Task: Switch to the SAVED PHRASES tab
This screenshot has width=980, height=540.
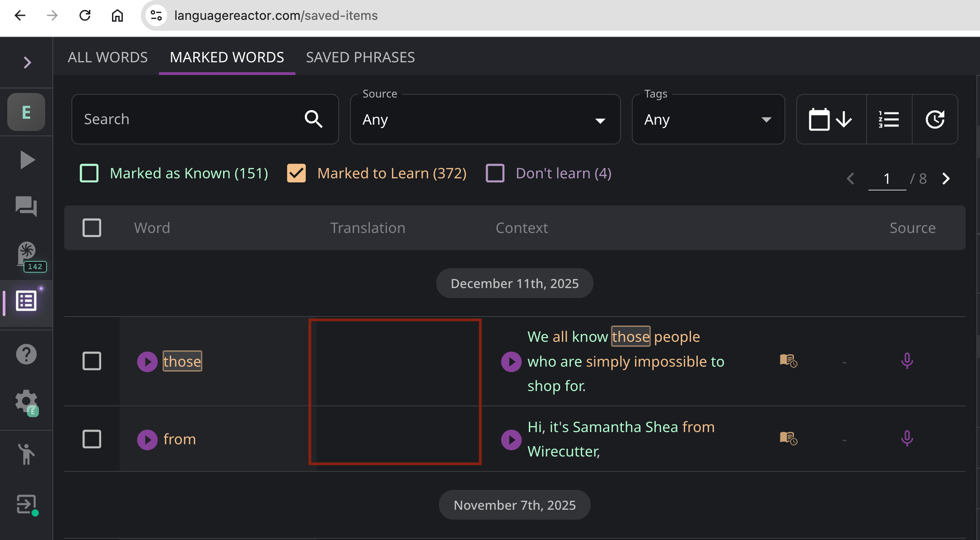Action: click(360, 57)
